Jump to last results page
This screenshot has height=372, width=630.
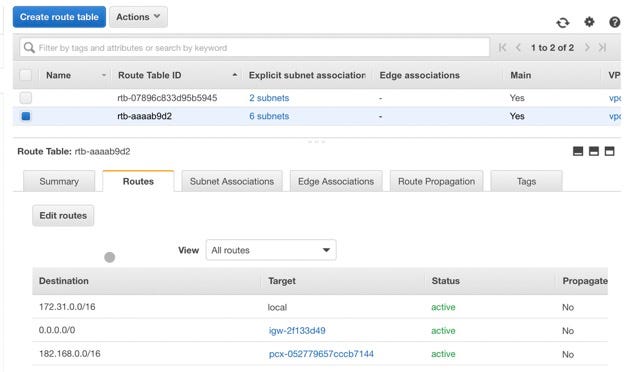click(x=602, y=47)
